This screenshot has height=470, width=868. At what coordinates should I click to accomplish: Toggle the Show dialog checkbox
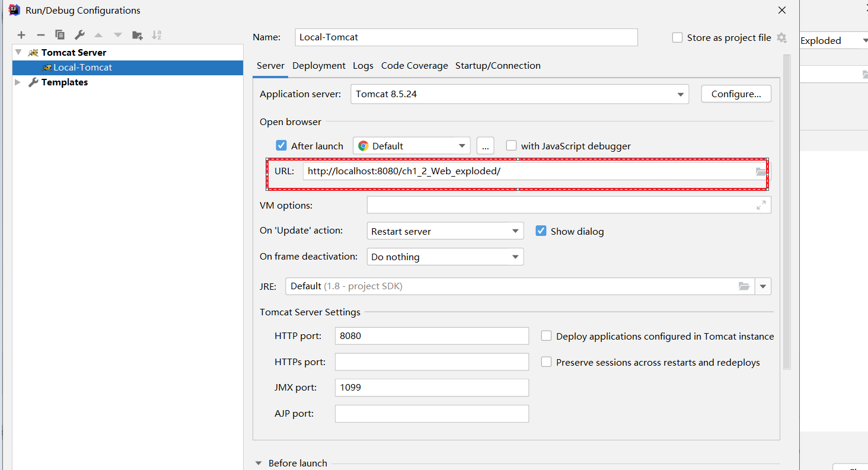click(x=541, y=231)
